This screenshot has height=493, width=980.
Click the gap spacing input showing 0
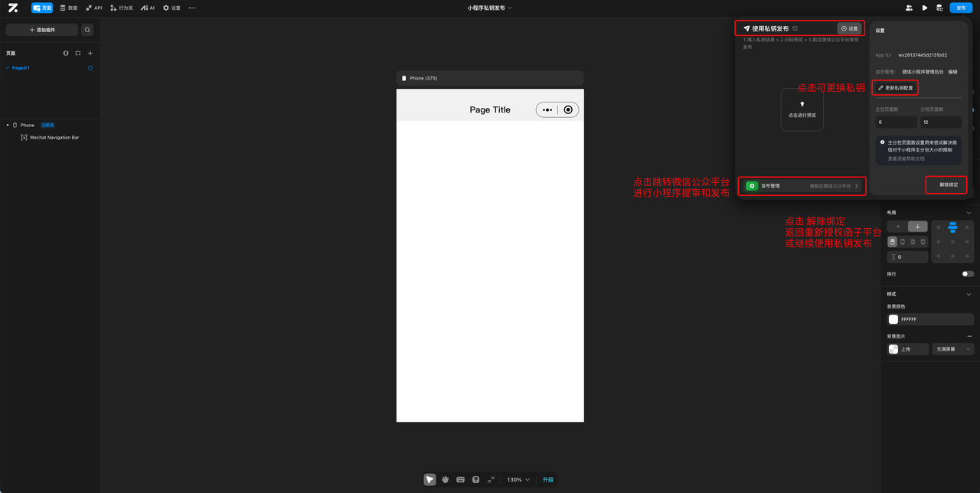point(907,257)
